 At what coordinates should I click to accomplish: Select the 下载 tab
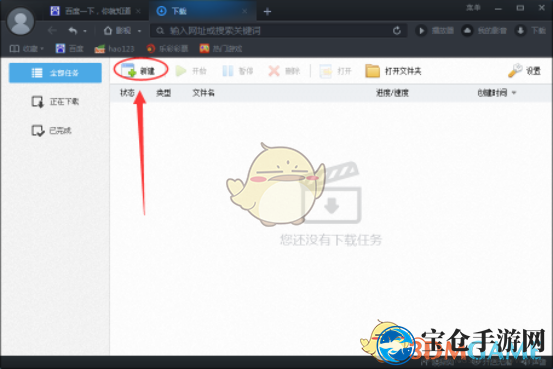pyautogui.click(x=203, y=11)
